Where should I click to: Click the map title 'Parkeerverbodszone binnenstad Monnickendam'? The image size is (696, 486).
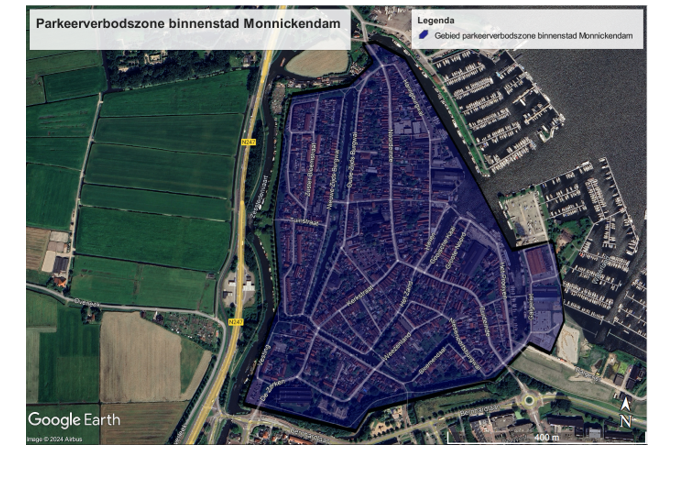click(187, 23)
